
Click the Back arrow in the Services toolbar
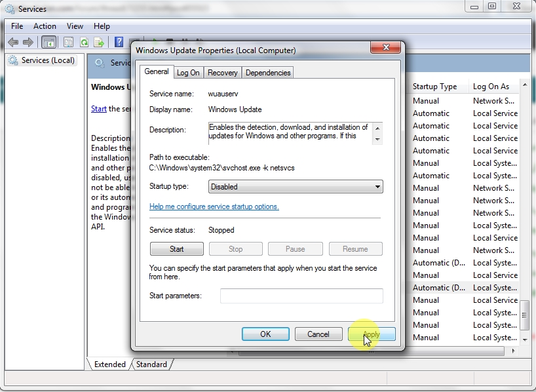click(x=13, y=43)
